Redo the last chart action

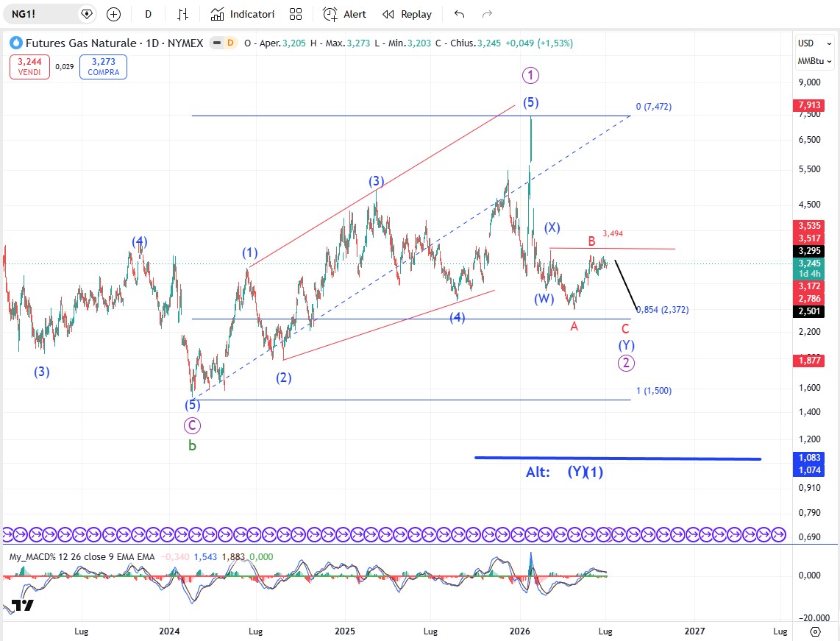[x=487, y=15]
